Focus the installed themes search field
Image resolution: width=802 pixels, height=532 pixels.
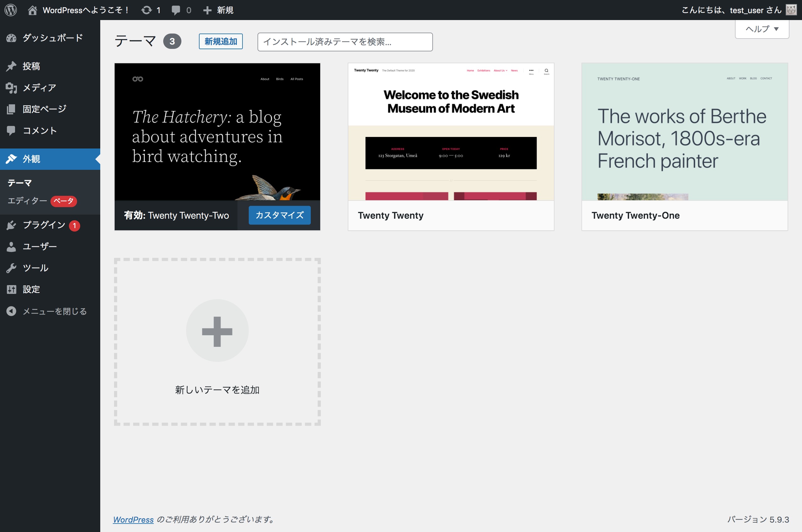point(345,42)
